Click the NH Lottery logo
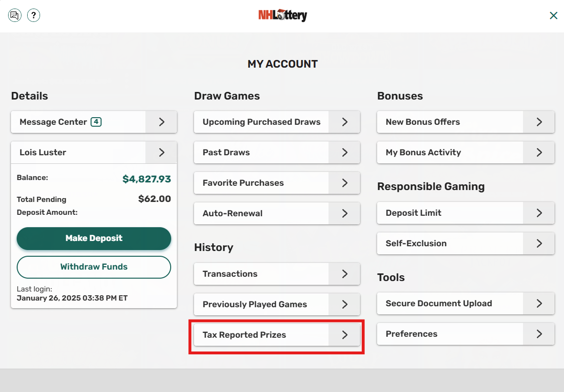This screenshot has width=564, height=392. (x=282, y=15)
